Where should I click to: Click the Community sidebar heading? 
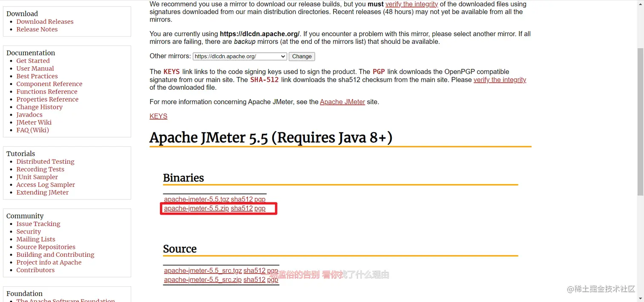point(25,216)
